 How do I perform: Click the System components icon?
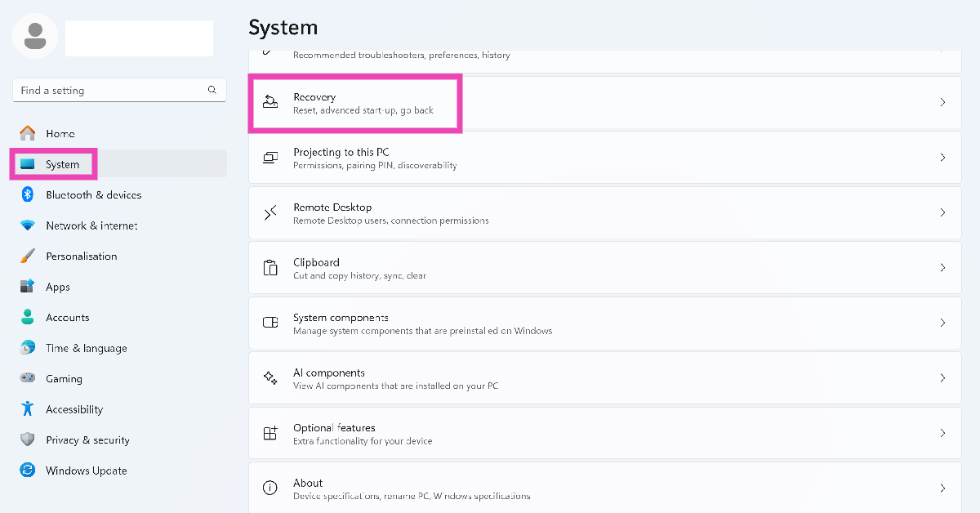pyautogui.click(x=270, y=323)
